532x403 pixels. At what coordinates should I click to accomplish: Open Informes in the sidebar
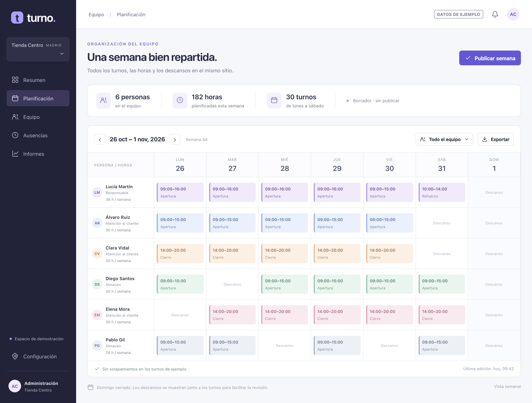[x=38, y=154]
